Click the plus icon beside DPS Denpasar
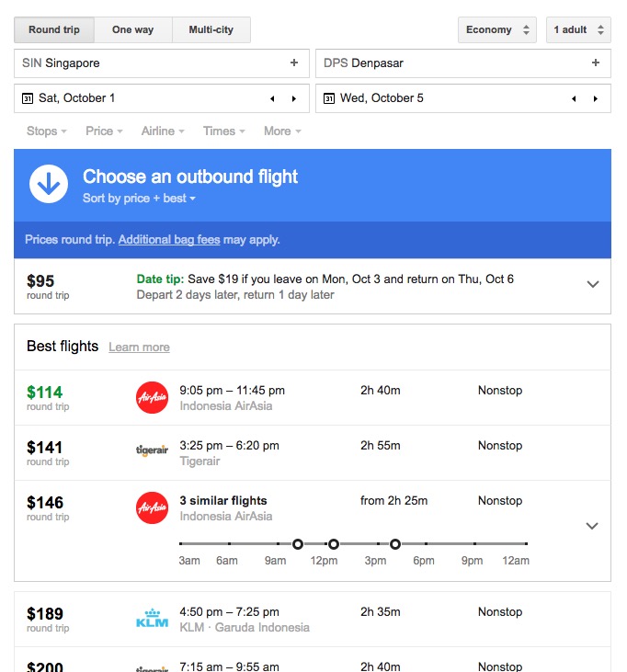627x672 pixels. (596, 63)
